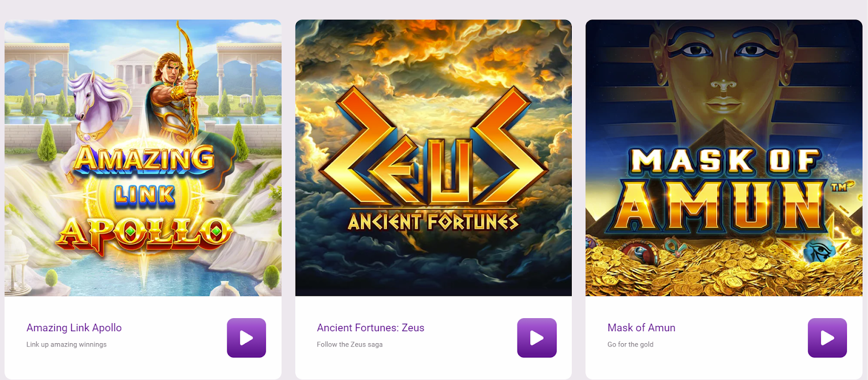Open the Ancient Fortunes: Zeus title link

click(x=371, y=327)
